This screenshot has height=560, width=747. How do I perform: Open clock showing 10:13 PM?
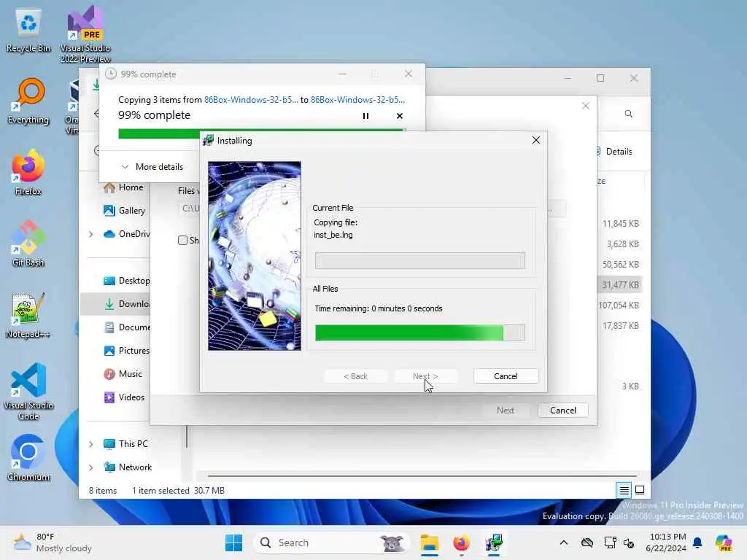point(666,542)
